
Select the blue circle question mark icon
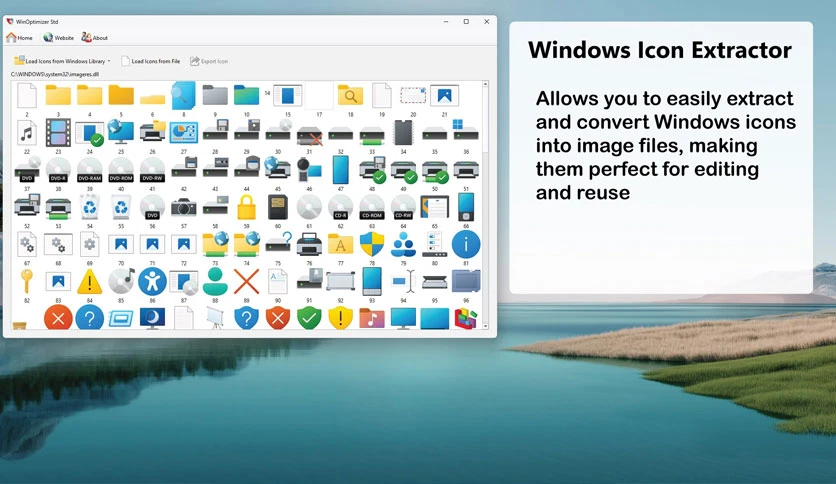click(x=90, y=318)
